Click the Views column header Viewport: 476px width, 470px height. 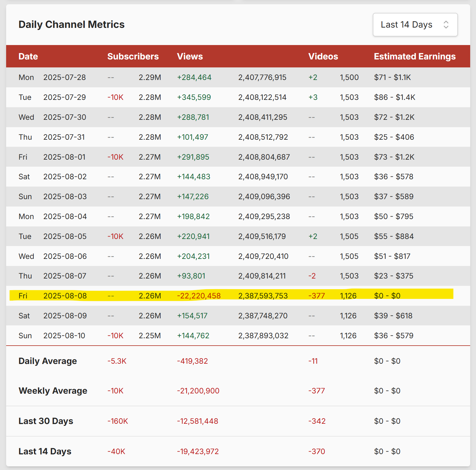190,56
